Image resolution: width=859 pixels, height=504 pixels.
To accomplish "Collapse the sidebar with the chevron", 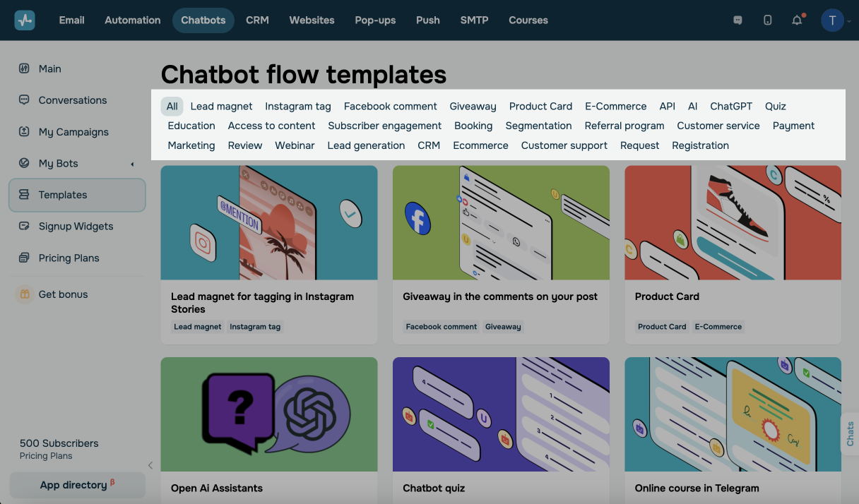I will point(150,464).
